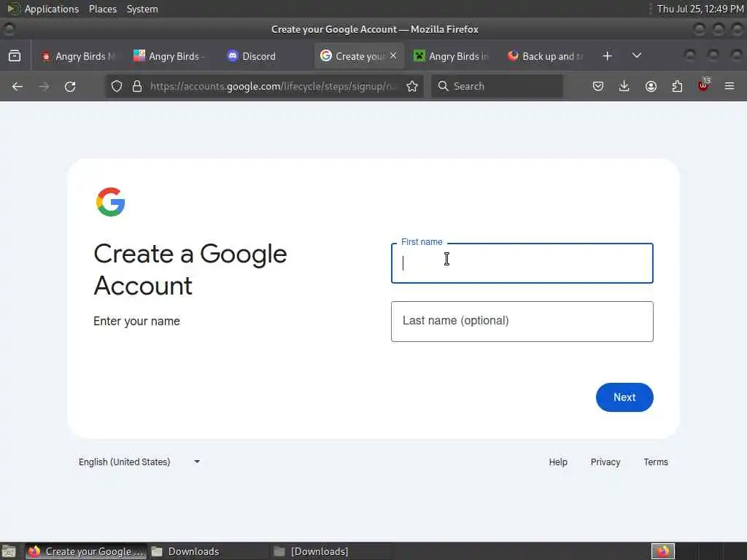This screenshot has width=747, height=560.
Task: Click the Firefox View icon left of the tabs
Action: [x=15, y=56]
